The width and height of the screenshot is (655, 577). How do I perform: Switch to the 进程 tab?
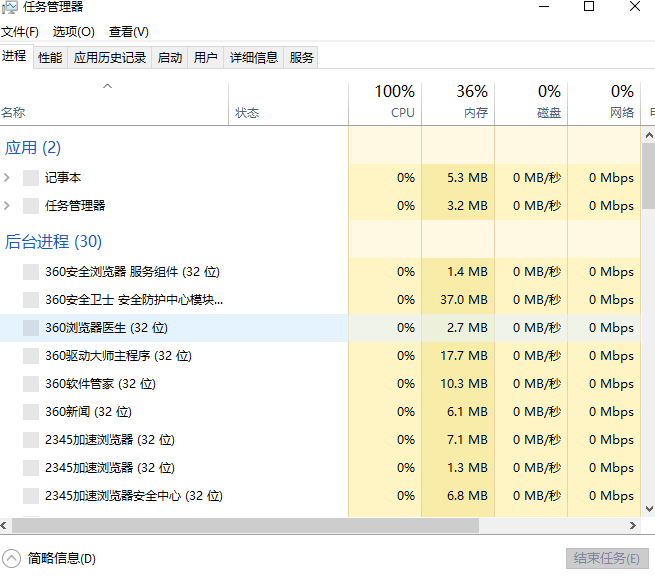(x=14, y=56)
